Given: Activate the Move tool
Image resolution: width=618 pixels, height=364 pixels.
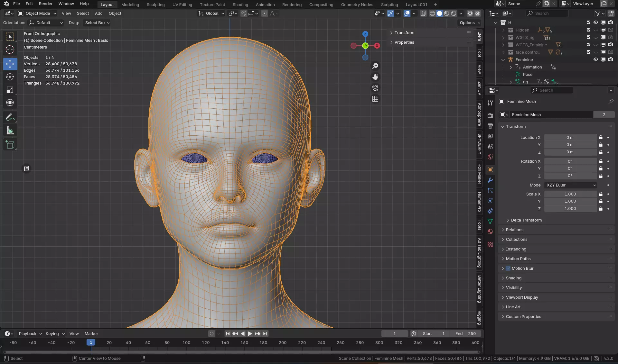Looking at the screenshot, I should (10, 64).
